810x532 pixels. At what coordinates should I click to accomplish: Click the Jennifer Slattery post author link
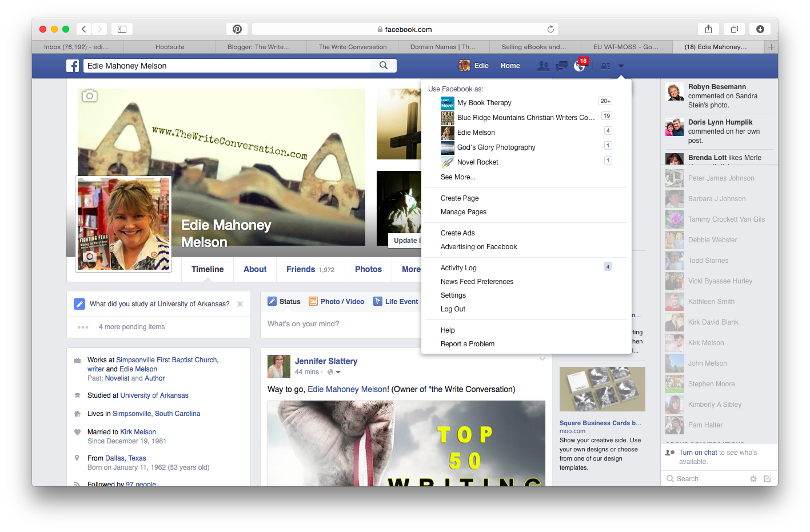(x=326, y=361)
